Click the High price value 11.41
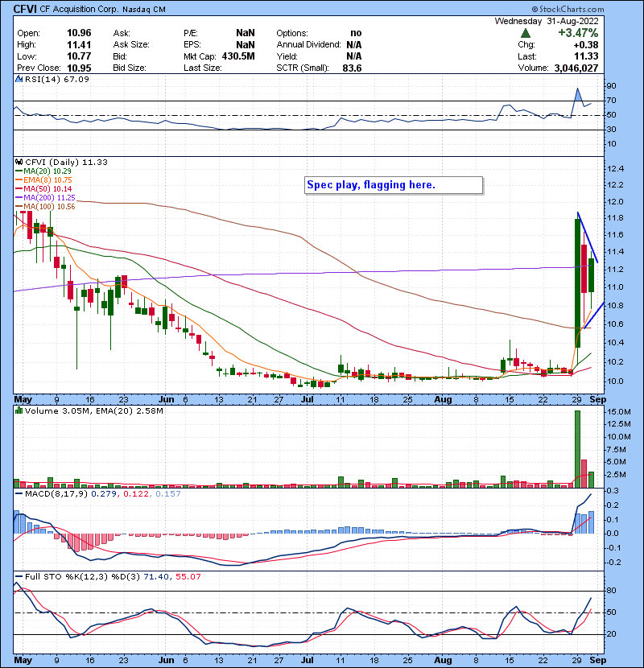 pos(79,45)
